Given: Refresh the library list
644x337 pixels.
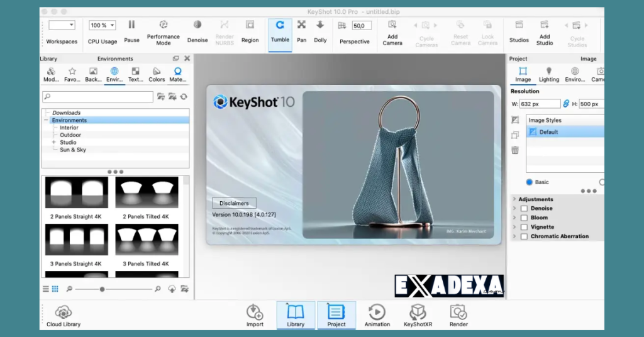Looking at the screenshot, I should 184,96.
